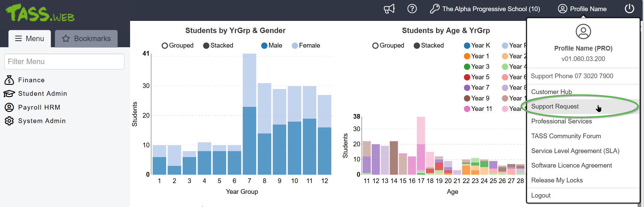Click the key icon beside school name
The height and width of the screenshot is (207, 644).
[x=434, y=9]
